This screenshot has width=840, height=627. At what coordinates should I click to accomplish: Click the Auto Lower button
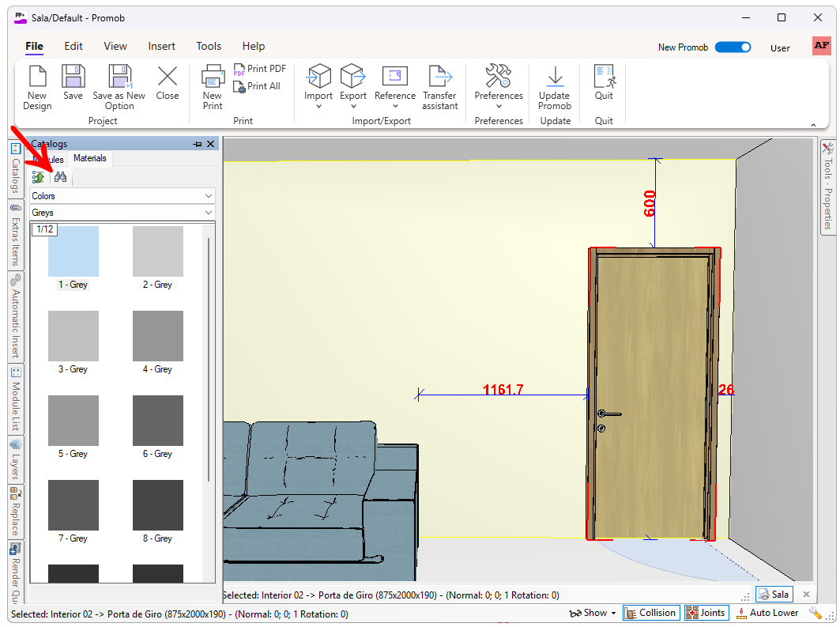[767, 613]
